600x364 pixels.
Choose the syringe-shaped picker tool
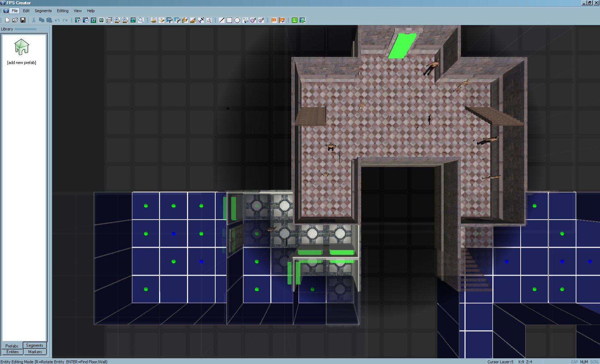[x=201, y=20]
